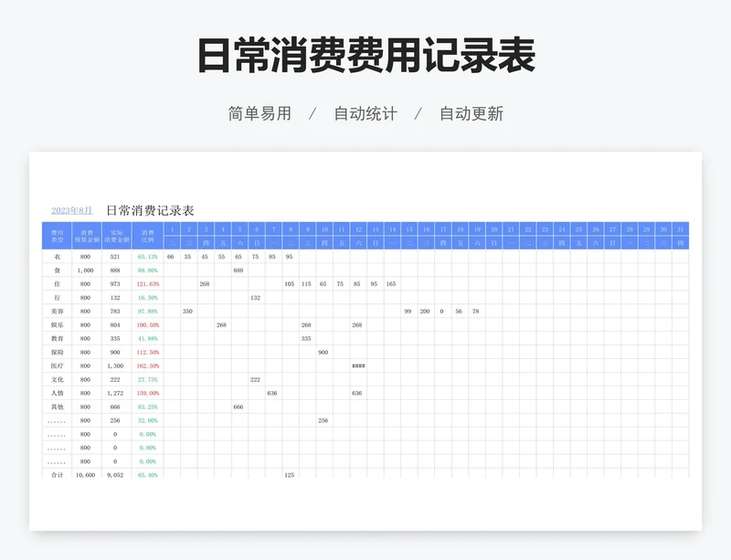Click the red 100.50% ratio cell

coord(148,324)
